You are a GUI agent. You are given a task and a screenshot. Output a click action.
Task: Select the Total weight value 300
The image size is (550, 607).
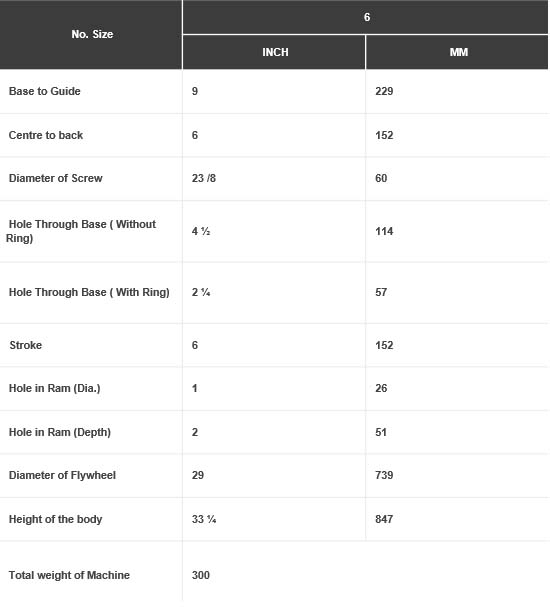[x=200, y=575]
